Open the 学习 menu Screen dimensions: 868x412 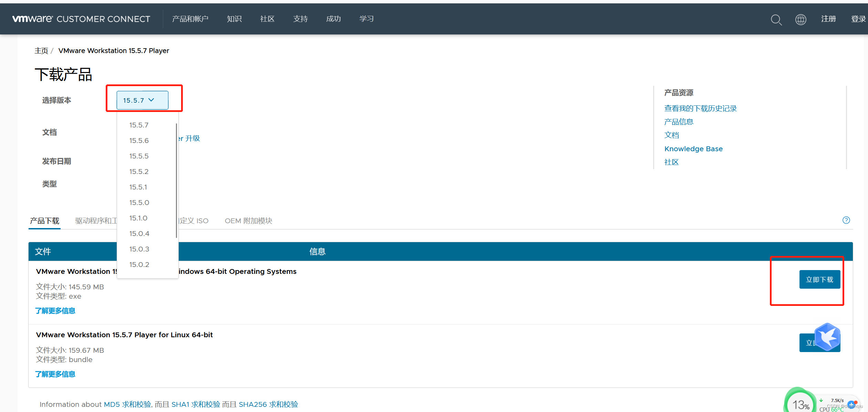tap(366, 19)
